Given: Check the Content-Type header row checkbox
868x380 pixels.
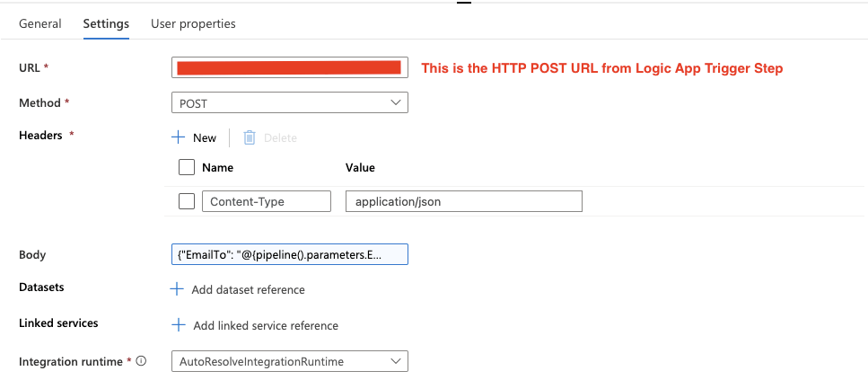Looking at the screenshot, I should coord(187,202).
